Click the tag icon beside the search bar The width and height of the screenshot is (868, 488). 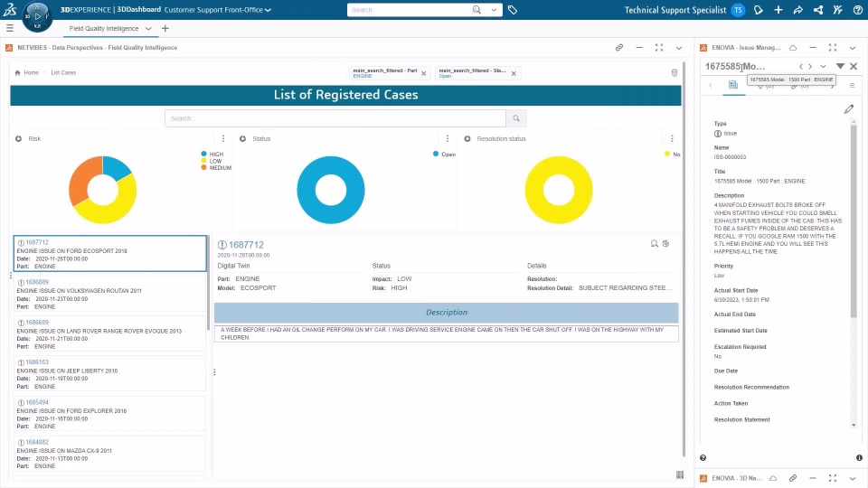(513, 10)
